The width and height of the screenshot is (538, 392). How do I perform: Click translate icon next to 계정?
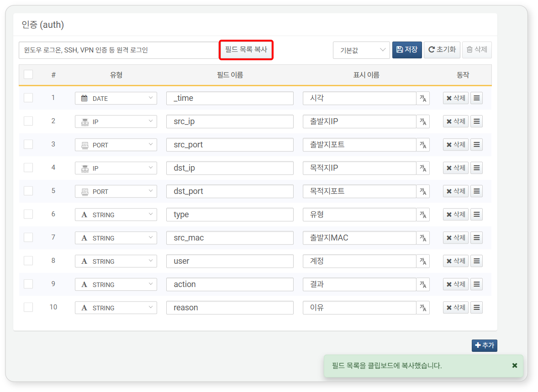(423, 261)
